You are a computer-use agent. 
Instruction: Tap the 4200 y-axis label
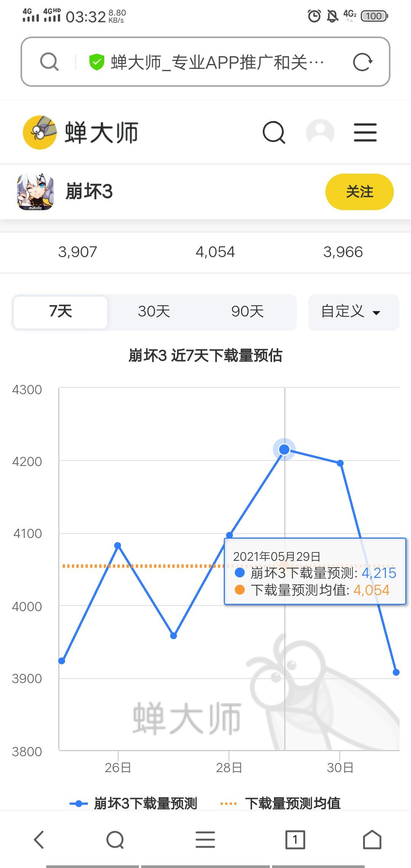coord(27,462)
